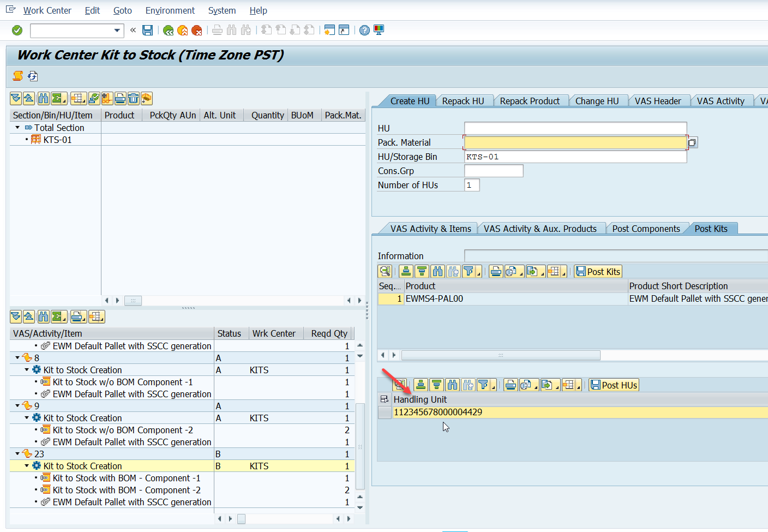
Task: Click the trash can delete icon
Action: click(x=134, y=98)
